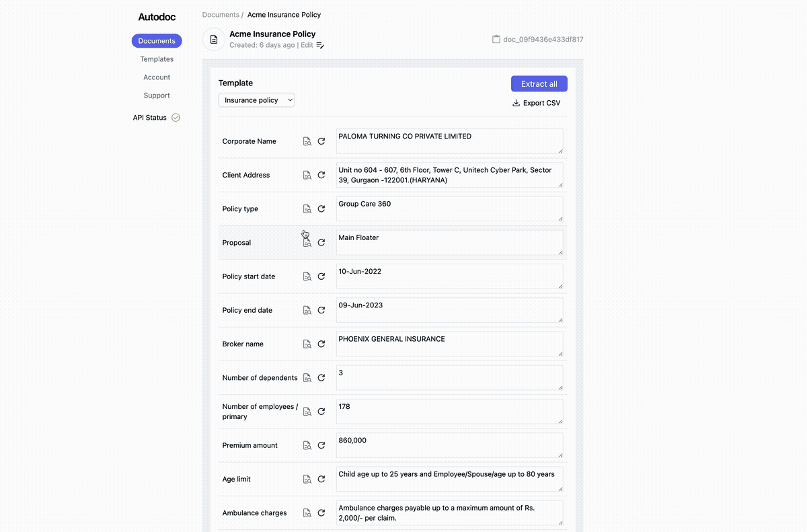This screenshot has height=532, width=807.
Task: Re-extract the Policy start date field
Action: tap(321, 276)
